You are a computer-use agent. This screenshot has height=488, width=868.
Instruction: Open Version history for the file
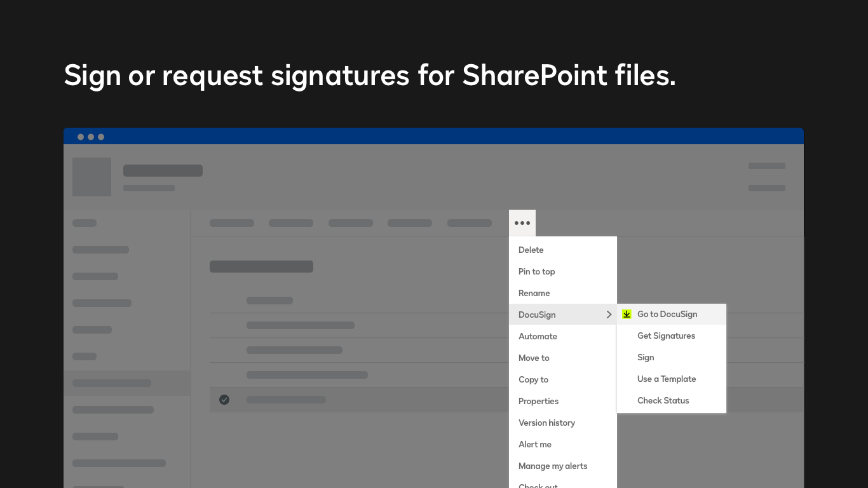click(547, 423)
